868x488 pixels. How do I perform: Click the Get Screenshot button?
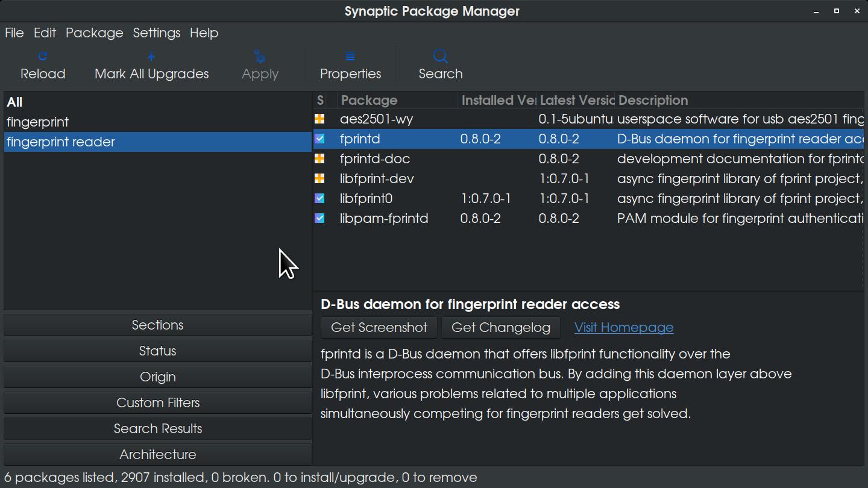coord(379,327)
